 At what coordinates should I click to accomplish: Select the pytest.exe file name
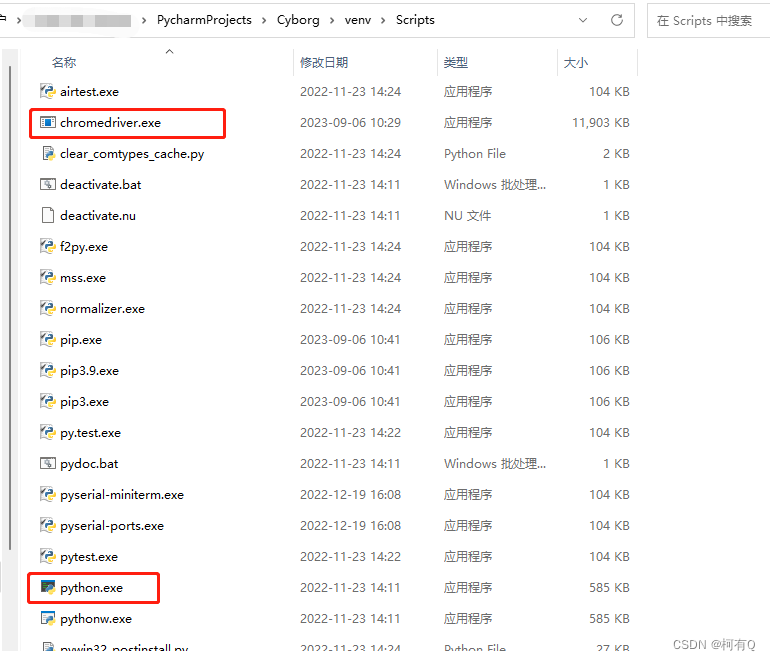click(89, 557)
